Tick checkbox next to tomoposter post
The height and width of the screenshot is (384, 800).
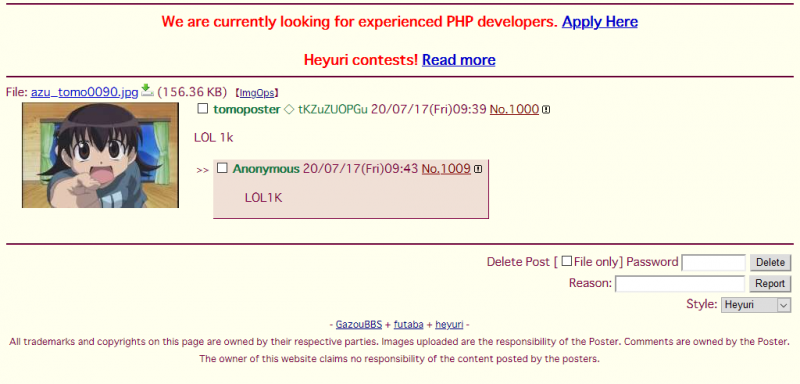coord(203,109)
